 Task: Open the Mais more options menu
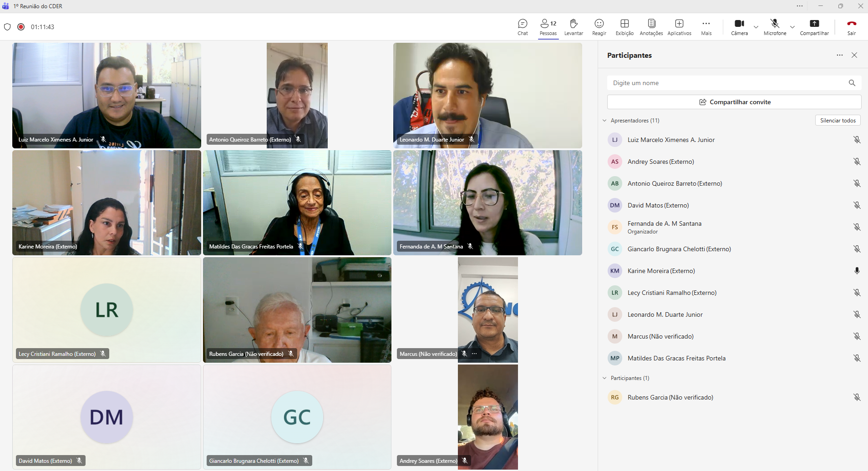706,26
